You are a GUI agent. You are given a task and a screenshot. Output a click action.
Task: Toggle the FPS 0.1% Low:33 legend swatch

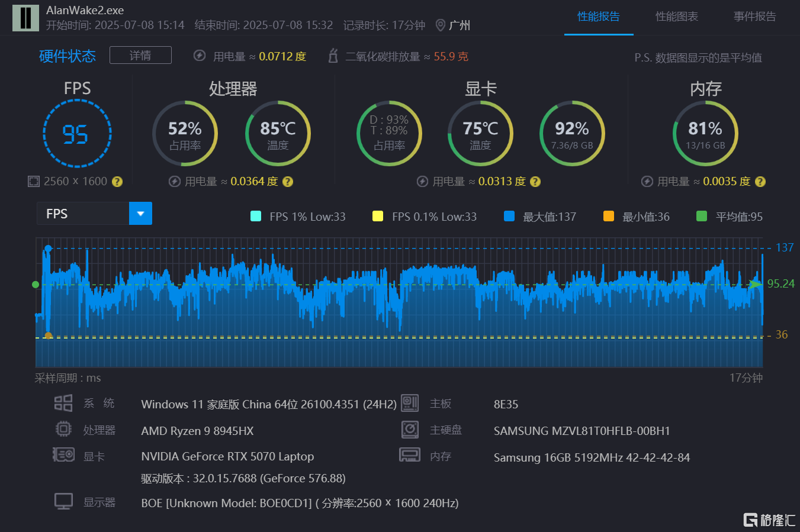(377, 216)
